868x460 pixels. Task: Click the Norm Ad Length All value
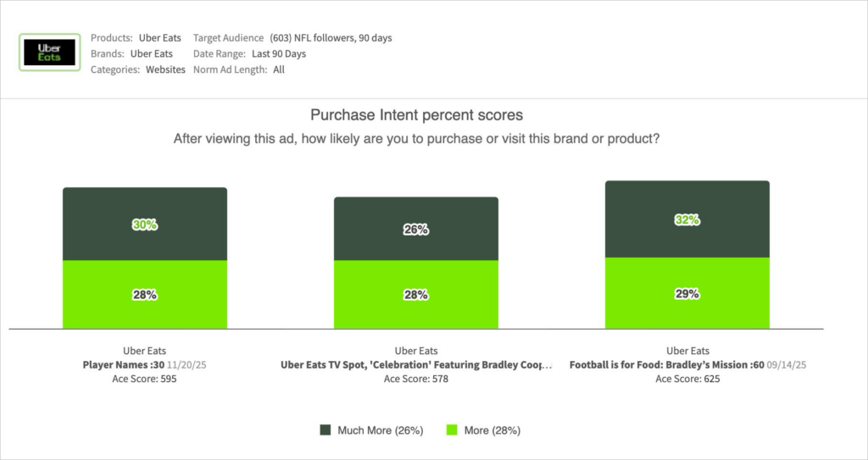(x=279, y=70)
